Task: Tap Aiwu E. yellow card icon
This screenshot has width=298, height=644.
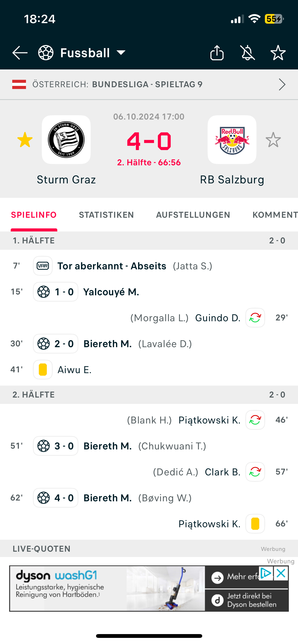Action: point(43,370)
